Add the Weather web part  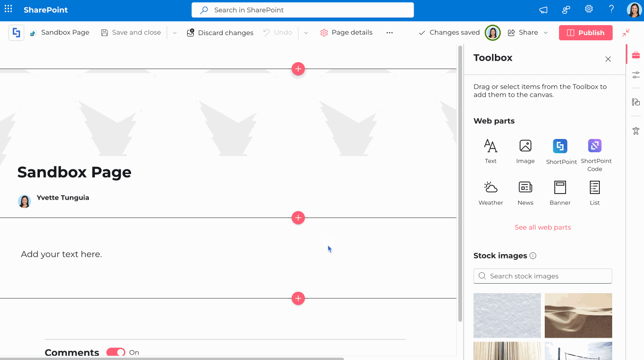(491, 193)
